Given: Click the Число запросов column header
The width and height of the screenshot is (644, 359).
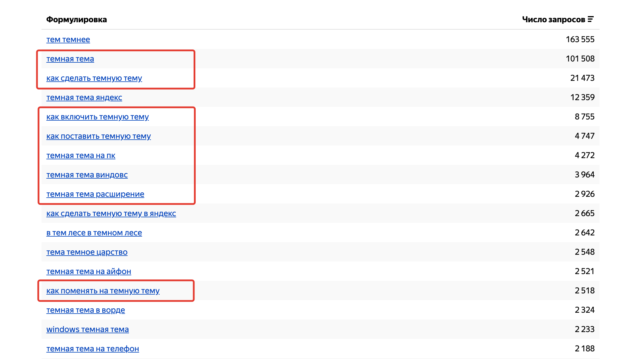Looking at the screenshot, I should point(553,20).
